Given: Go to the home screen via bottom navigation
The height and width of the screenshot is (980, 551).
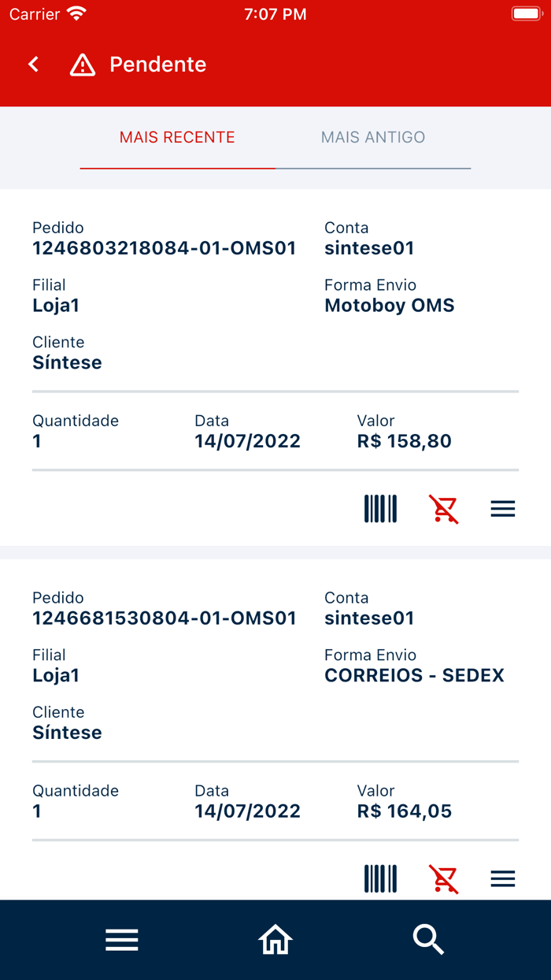Looking at the screenshot, I should tap(275, 939).
